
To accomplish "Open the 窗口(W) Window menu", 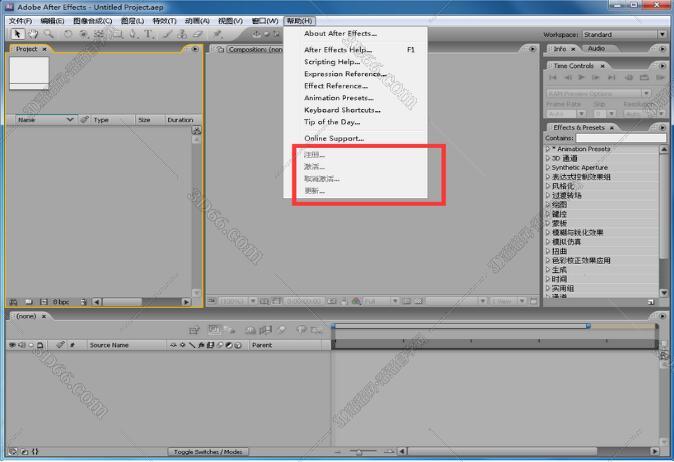I will 265,21.
